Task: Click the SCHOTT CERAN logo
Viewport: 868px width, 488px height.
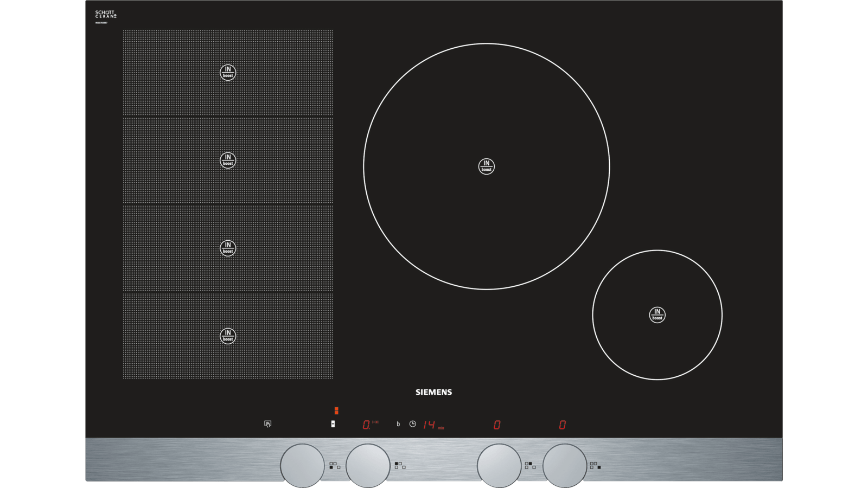Action: click(x=106, y=15)
